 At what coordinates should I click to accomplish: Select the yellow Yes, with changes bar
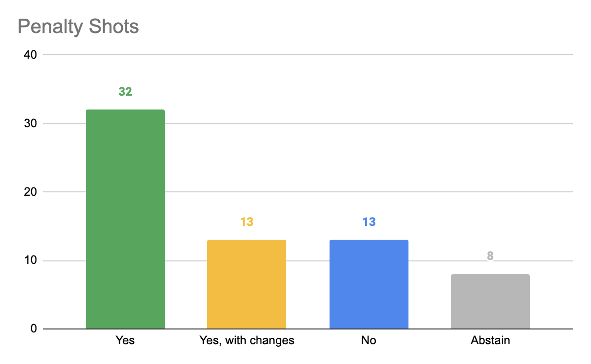pos(247,285)
